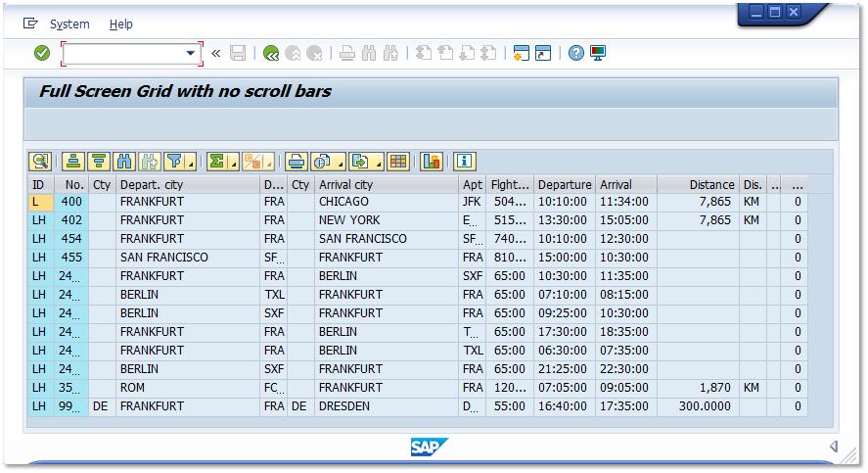Click the green Enter checkmark icon
The image size is (868, 473).
(42, 53)
